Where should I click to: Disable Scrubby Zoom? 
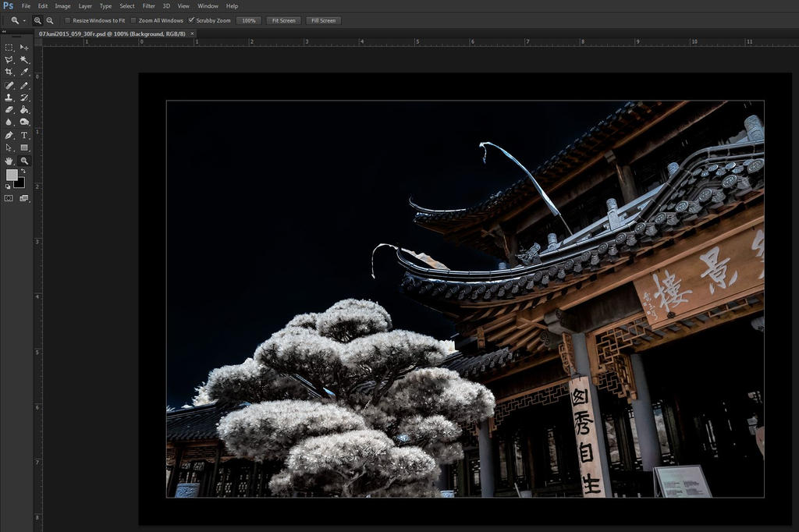pos(191,20)
